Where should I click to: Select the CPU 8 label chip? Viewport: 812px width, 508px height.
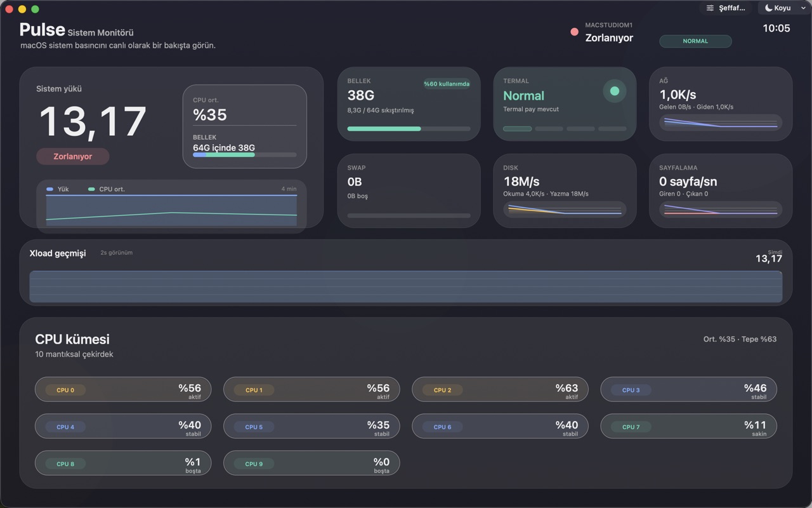[65, 464]
